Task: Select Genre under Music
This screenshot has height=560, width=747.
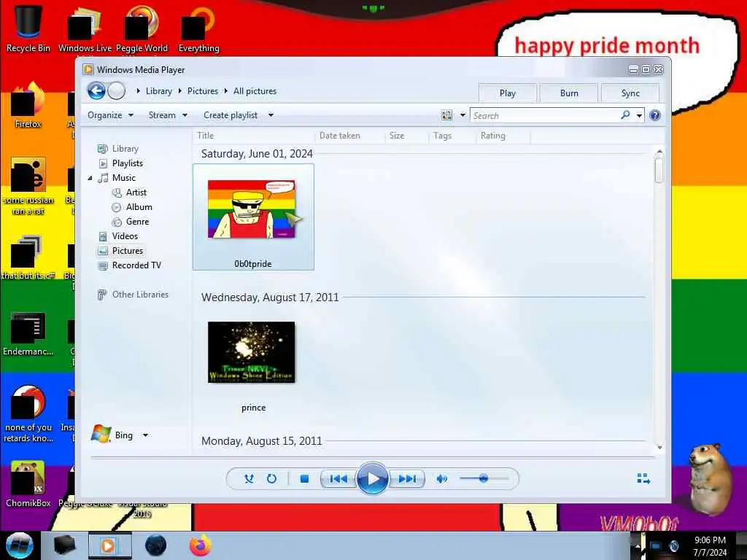Action: pyautogui.click(x=137, y=222)
